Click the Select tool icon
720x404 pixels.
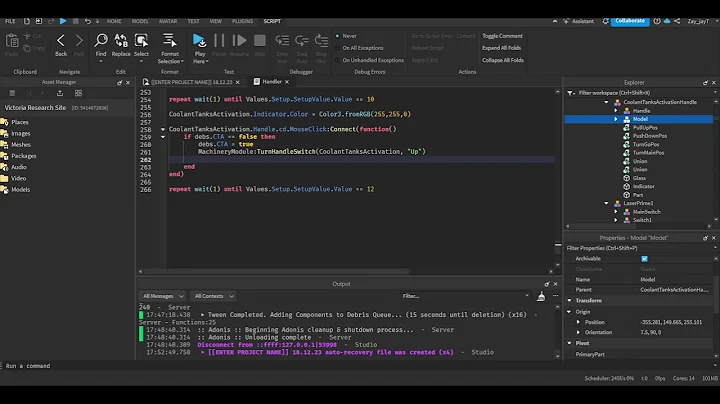(x=141, y=40)
